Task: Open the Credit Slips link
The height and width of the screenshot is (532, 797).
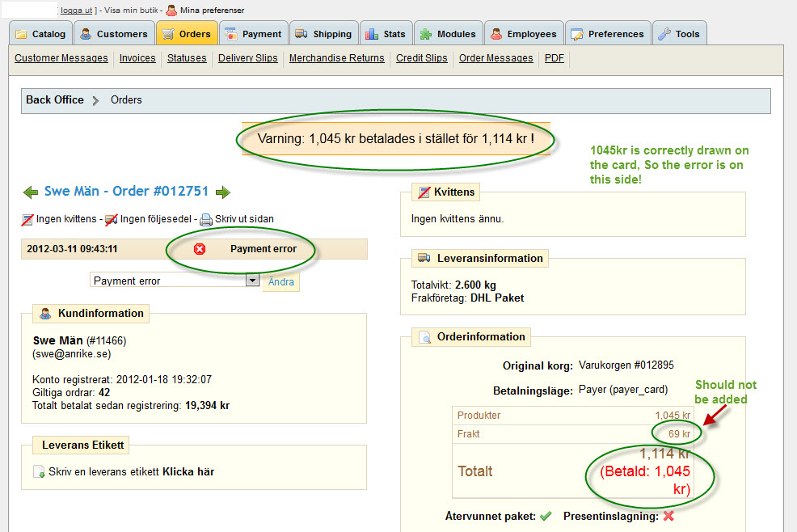Action: [421, 58]
